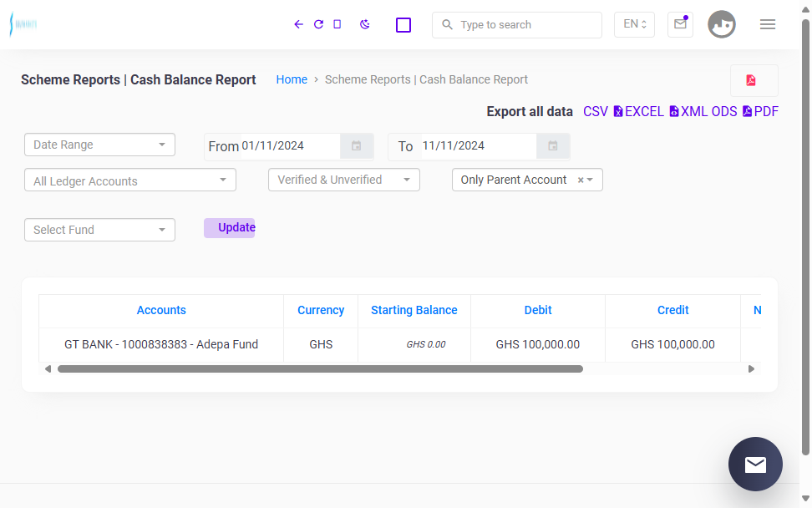The width and height of the screenshot is (812, 508).
Task: Export all data as CSV
Action: click(x=596, y=112)
